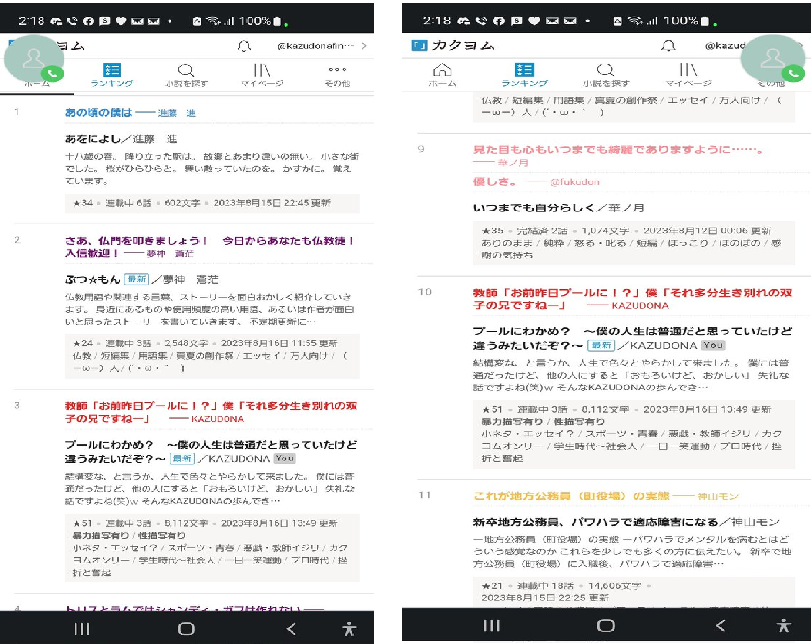Tap floating call bubble on left screen
Viewport: 812px width, 644px height.
pos(34,59)
